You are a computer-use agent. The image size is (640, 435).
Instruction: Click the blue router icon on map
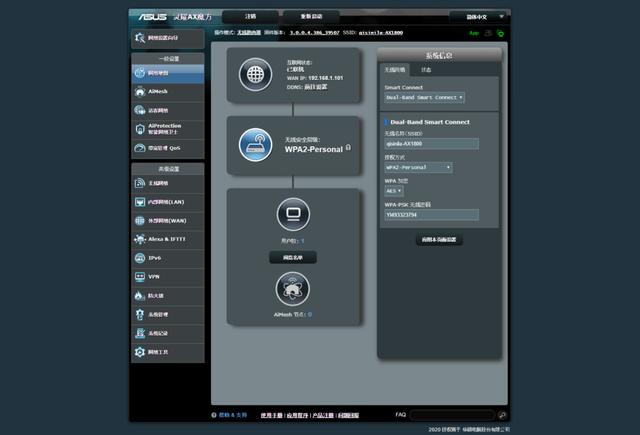[256, 145]
